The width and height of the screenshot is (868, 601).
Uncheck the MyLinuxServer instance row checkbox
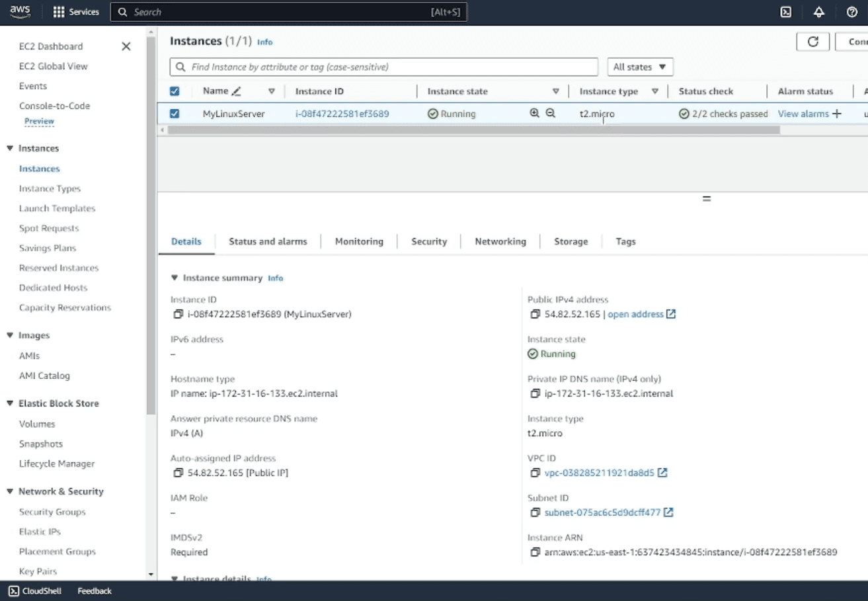174,113
